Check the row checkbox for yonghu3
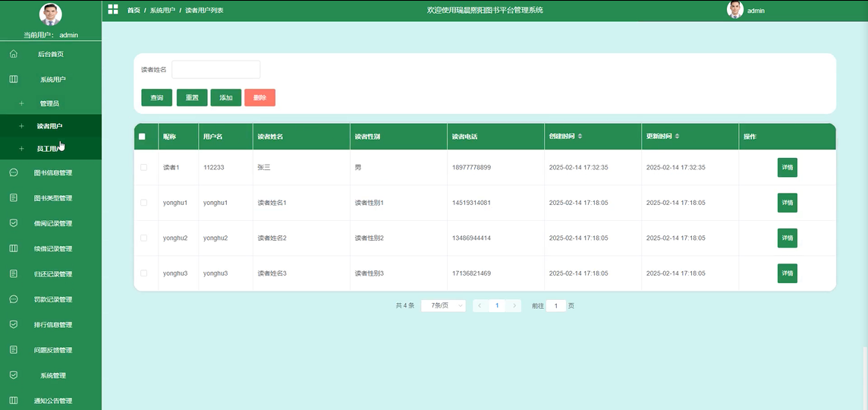The width and height of the screenshot is (868, 410). click(144, 273)
